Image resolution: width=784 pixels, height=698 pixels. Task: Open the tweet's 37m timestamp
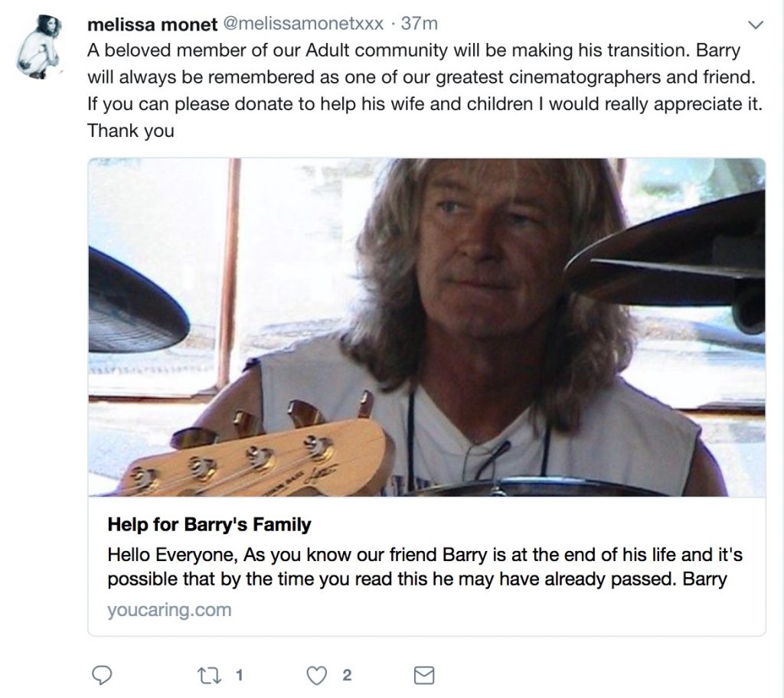pyautogui.click(x=419, y=24)
